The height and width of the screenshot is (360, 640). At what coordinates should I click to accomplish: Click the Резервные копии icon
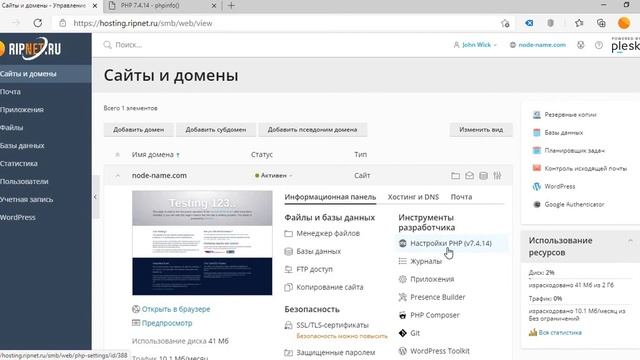[x=537, y=115]
